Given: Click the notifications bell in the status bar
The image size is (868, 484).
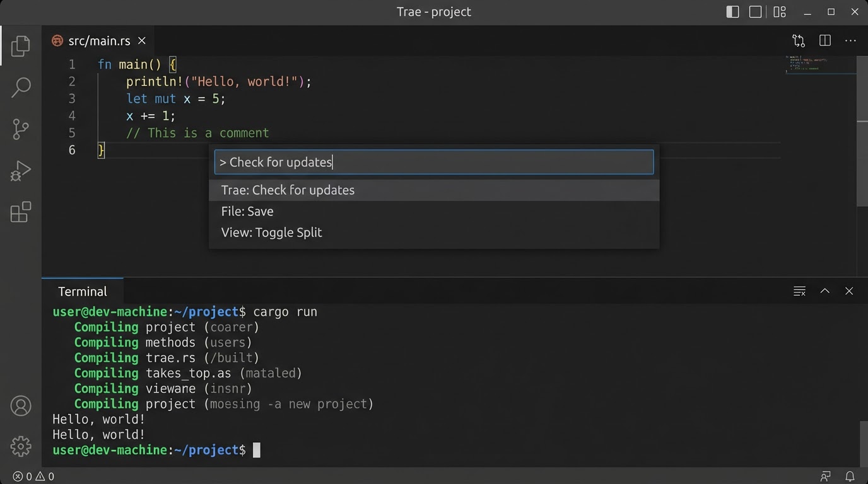Looking at the screenshot, I should click(850, 476).
